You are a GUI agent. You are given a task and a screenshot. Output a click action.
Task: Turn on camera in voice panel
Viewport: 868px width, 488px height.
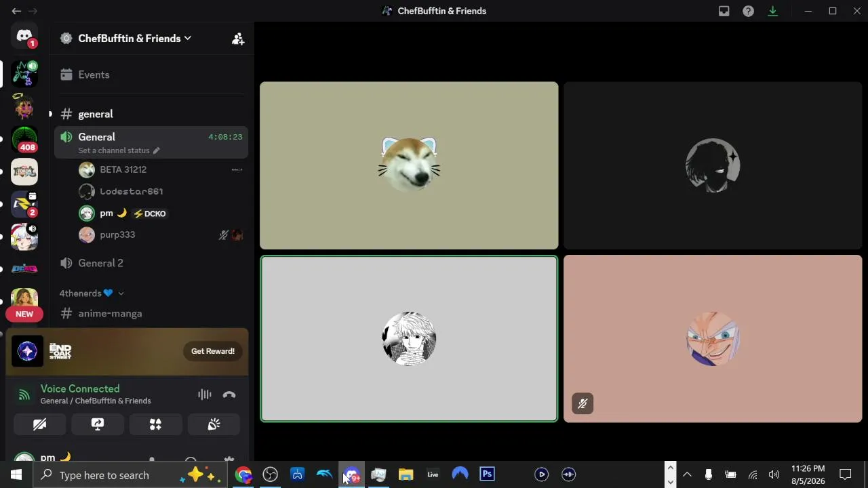coord(40,424)
